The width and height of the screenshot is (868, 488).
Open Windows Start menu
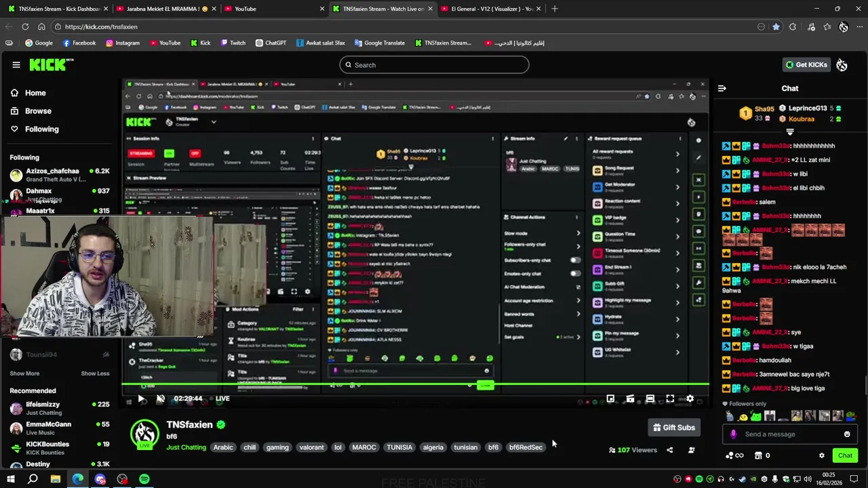click(11, 479)
